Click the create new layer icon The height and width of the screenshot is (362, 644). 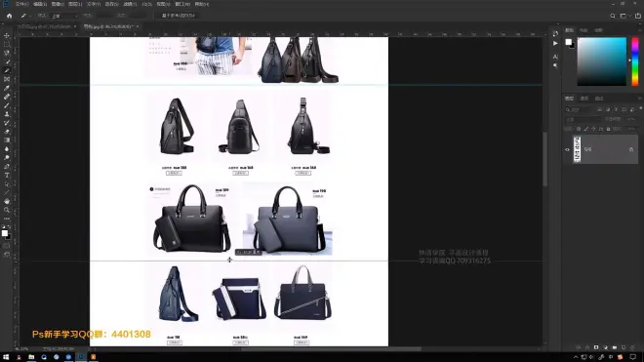click(x=624, y=347)
